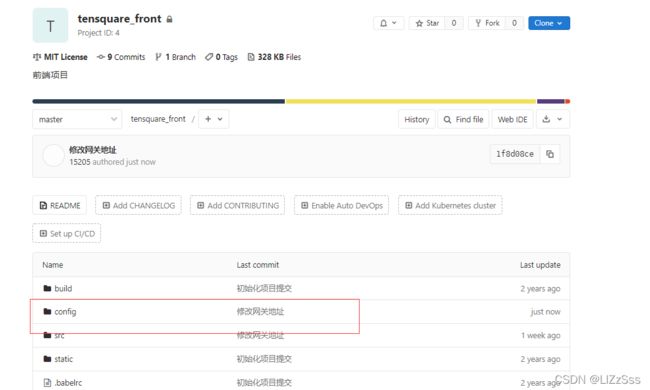Open the .babelrc file

(68, 383)
